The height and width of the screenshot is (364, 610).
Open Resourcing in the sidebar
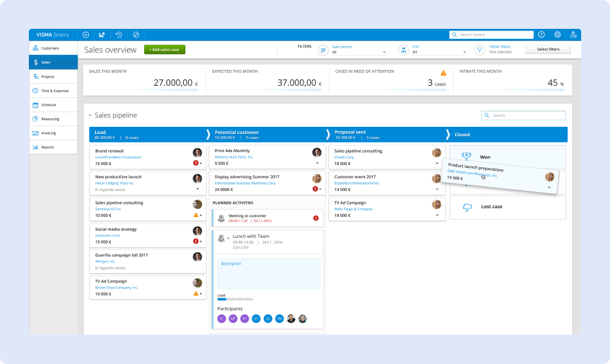pyautogui.click(x=53, y=119)
